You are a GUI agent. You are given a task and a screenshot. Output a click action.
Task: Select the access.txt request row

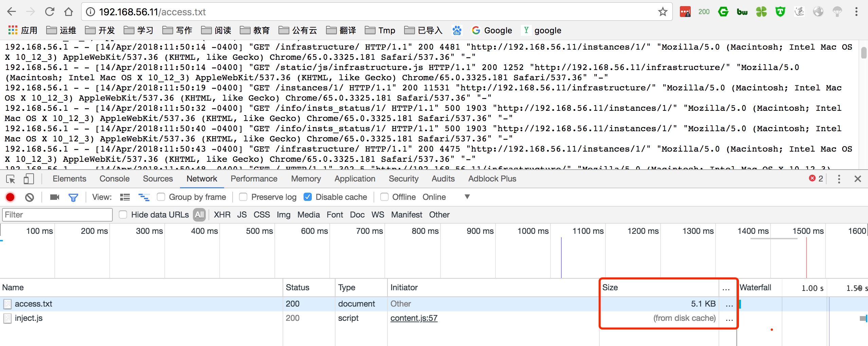click(x=434, y=304)
